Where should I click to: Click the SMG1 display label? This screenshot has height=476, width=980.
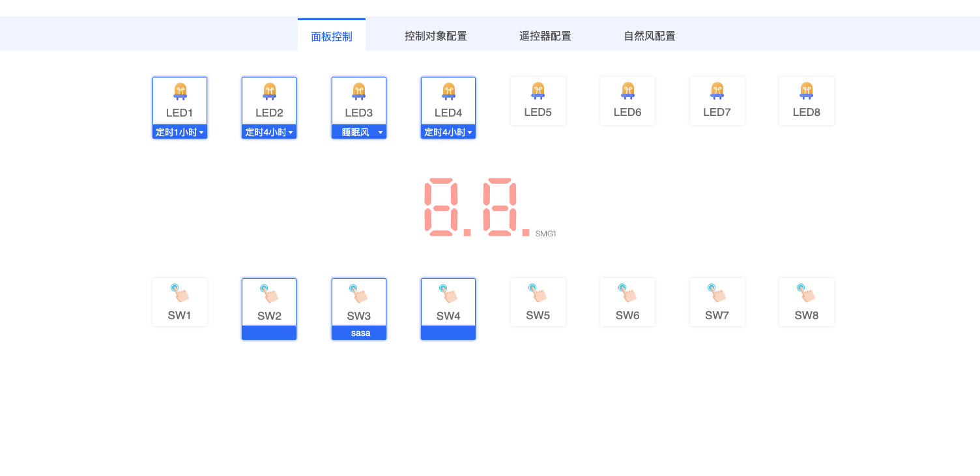click(x=546, y=233)
